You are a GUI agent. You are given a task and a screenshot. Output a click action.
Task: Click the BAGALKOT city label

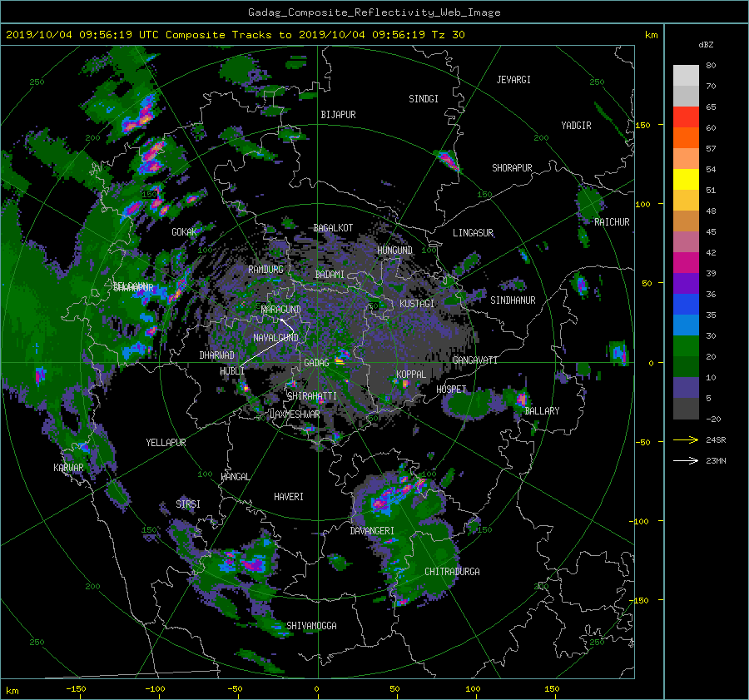coord(333,228)
